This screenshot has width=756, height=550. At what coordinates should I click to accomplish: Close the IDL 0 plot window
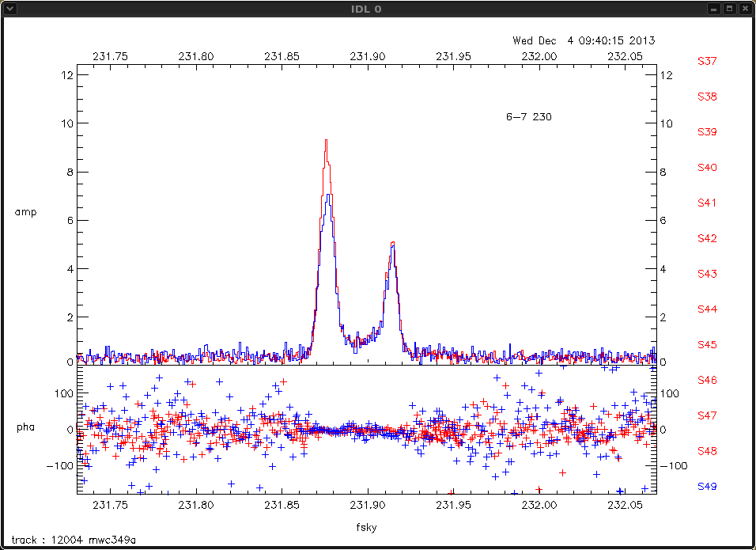click(745, 9)
